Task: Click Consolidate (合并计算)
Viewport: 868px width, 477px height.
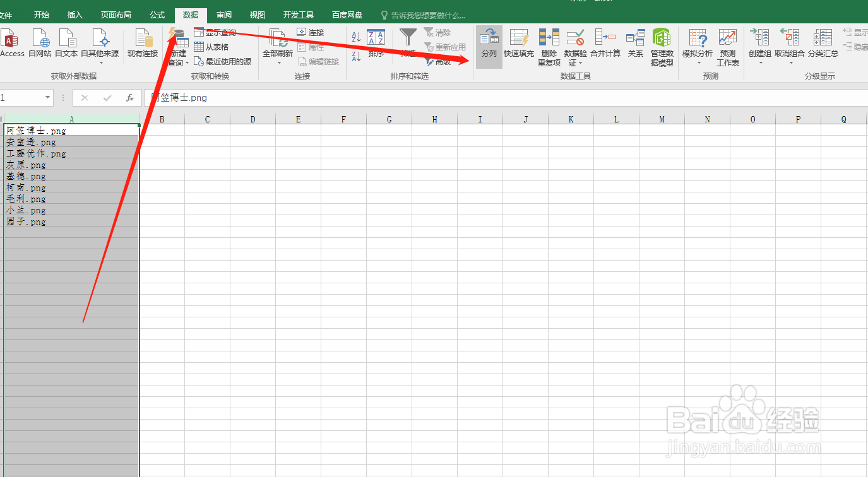Action: click(605, 44)
